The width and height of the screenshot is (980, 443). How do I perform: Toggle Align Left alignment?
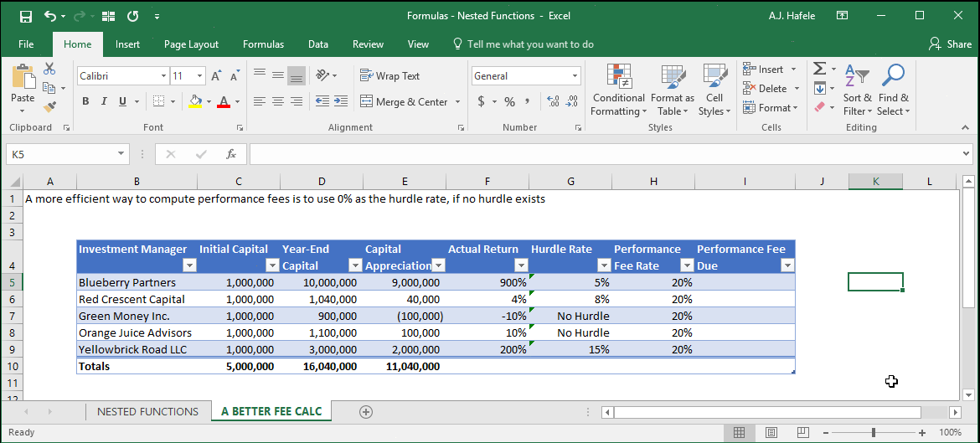(260, 101)
